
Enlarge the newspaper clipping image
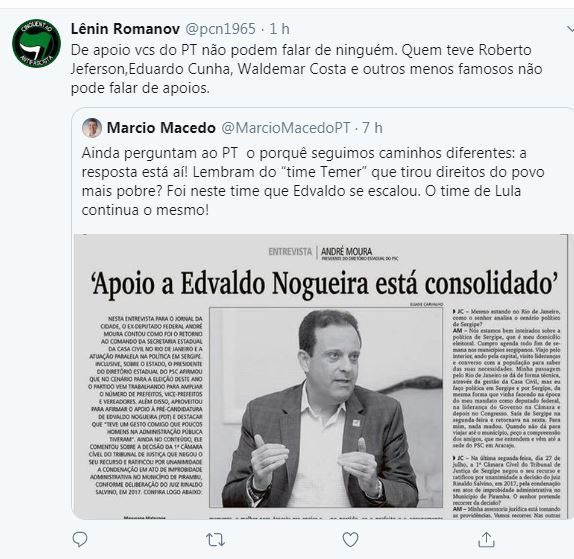pyautogui.click(x=321, y=377)
